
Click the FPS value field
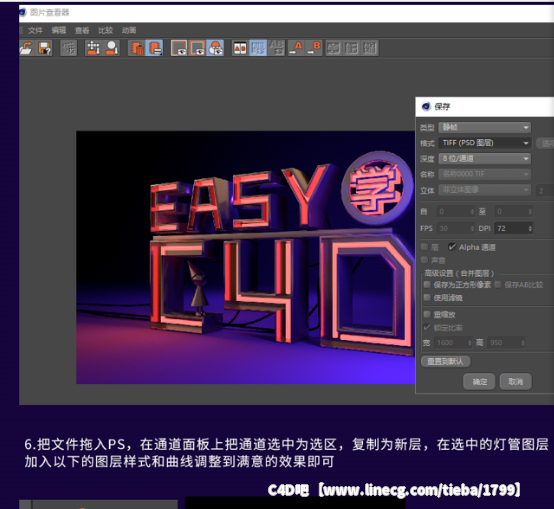[x=453, y=229]
